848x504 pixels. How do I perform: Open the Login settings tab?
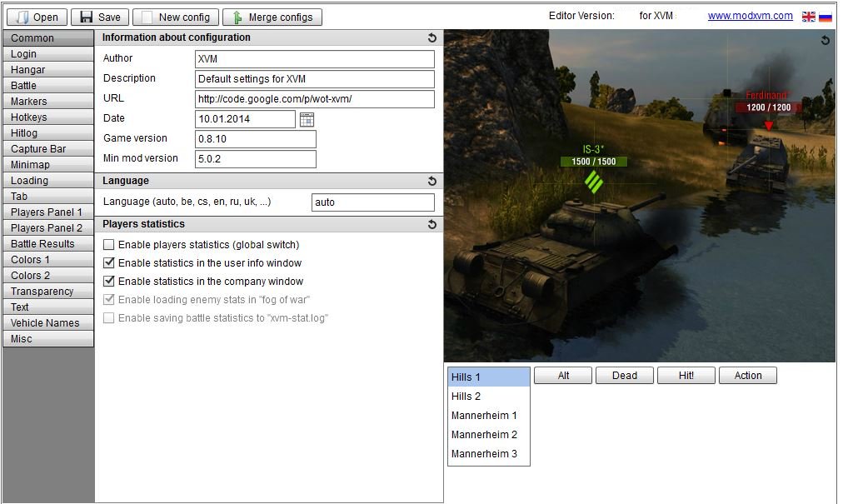[48, 54]
